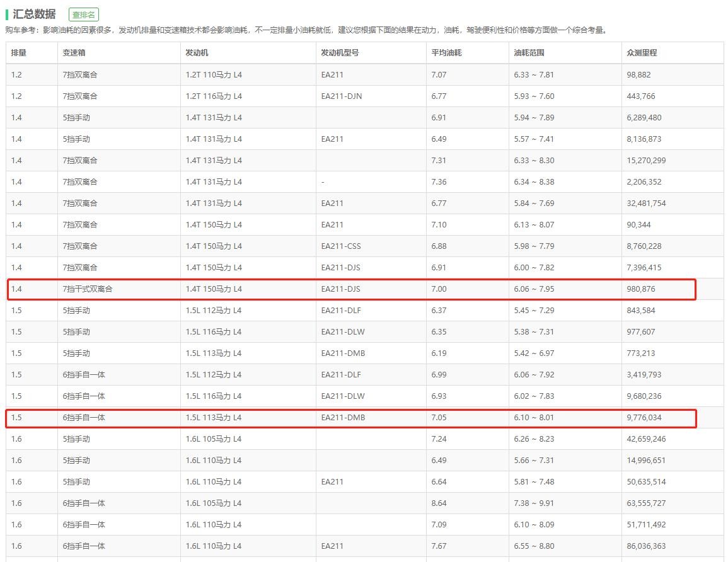Click the 变速箱 column header
This screenshot has width=728, height=562.
74,53
